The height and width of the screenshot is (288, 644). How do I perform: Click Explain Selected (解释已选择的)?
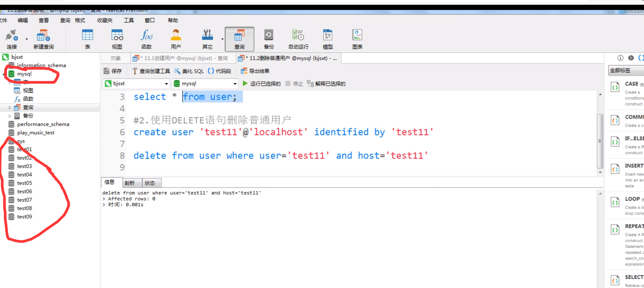(x=326, y=83)
